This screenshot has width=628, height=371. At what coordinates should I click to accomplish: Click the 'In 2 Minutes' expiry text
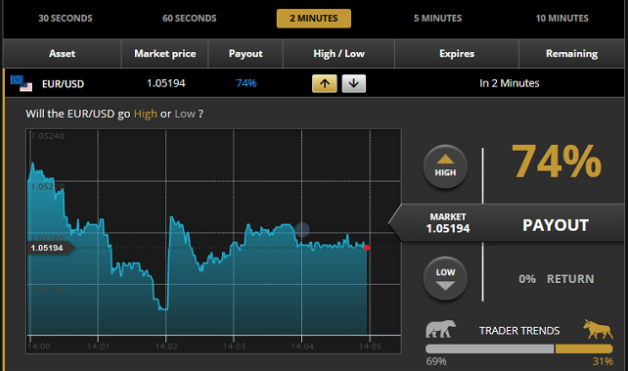(509, 83)
